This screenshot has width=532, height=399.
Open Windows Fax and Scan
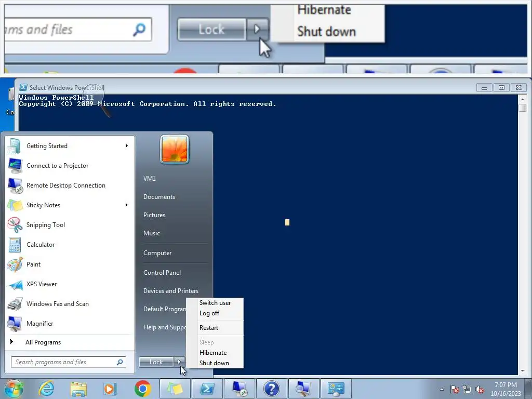pyautogui.click(x=70, y=303)
